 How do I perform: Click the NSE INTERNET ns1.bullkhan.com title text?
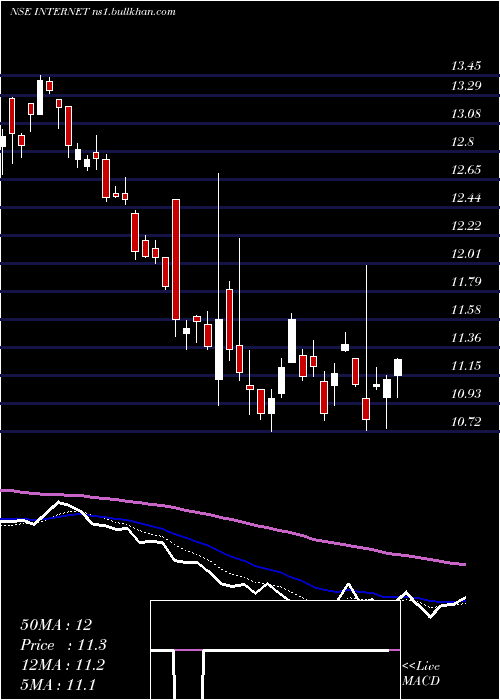coord(93,12)
